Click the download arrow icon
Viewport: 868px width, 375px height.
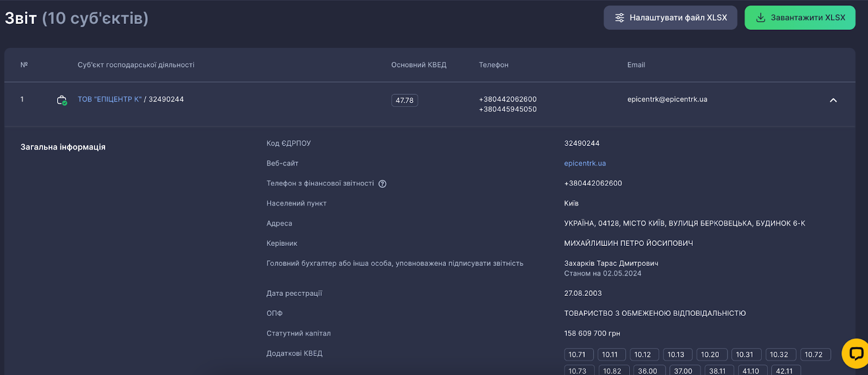coord(761,18)
